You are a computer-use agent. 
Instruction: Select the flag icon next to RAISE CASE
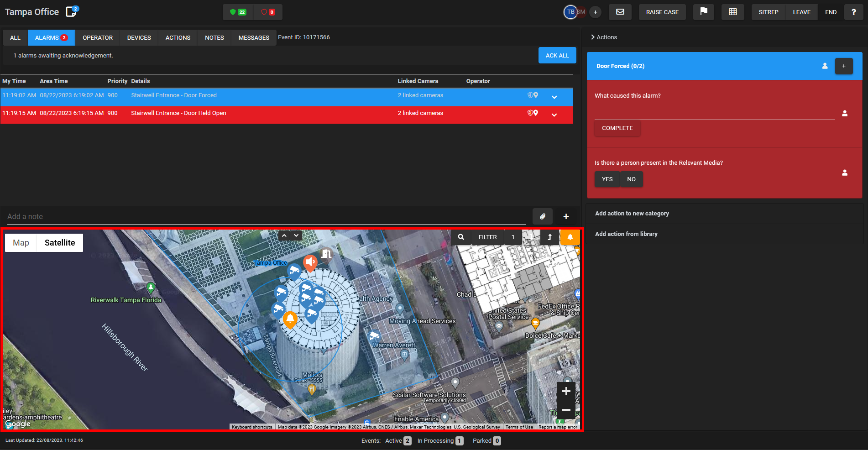(x=703, y=12)
